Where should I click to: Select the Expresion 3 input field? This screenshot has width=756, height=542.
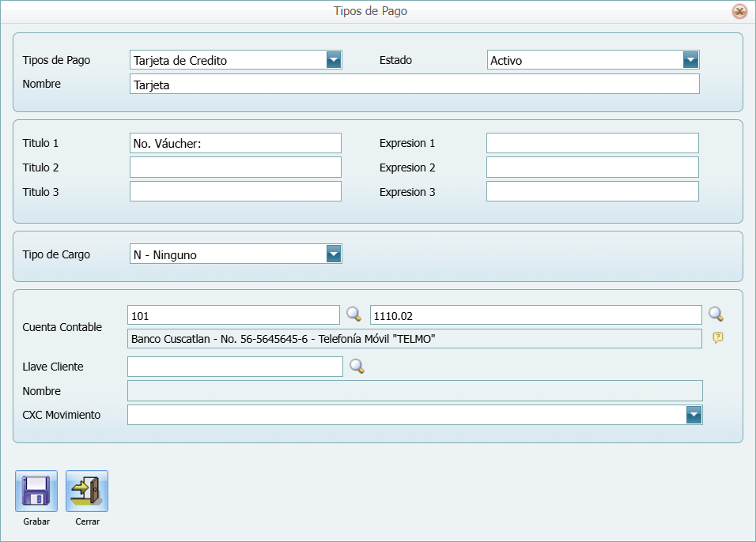coord(592,192)
